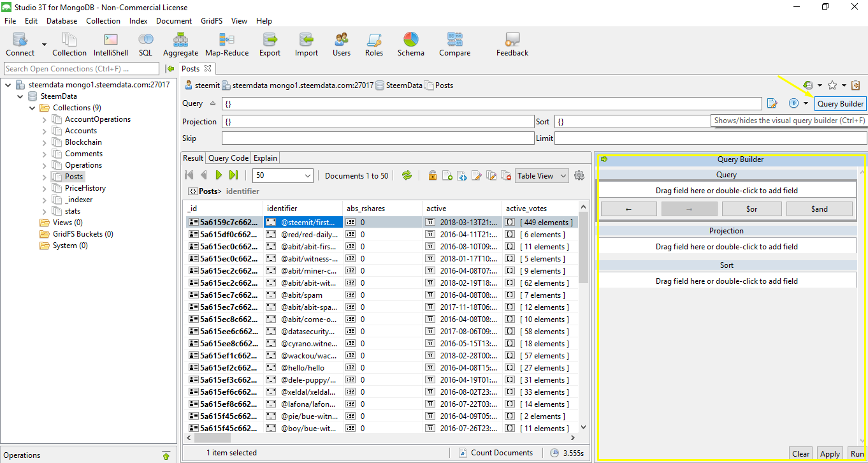Click the Run button in Query Builder
Image resolution: width=868 pixels, height=463 pixels.
point(857,454)
